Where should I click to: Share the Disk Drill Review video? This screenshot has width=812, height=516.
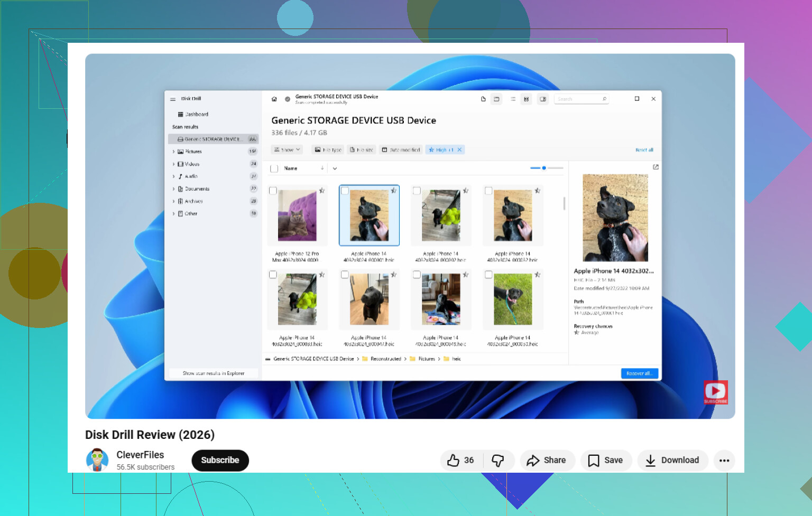point(547,461)
